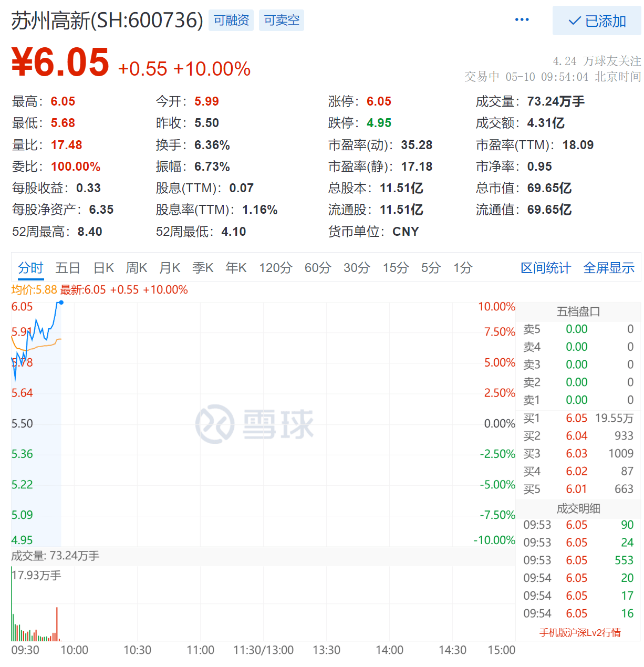
Task: Select the 1分 interval tab
Action: pos(463,268)
